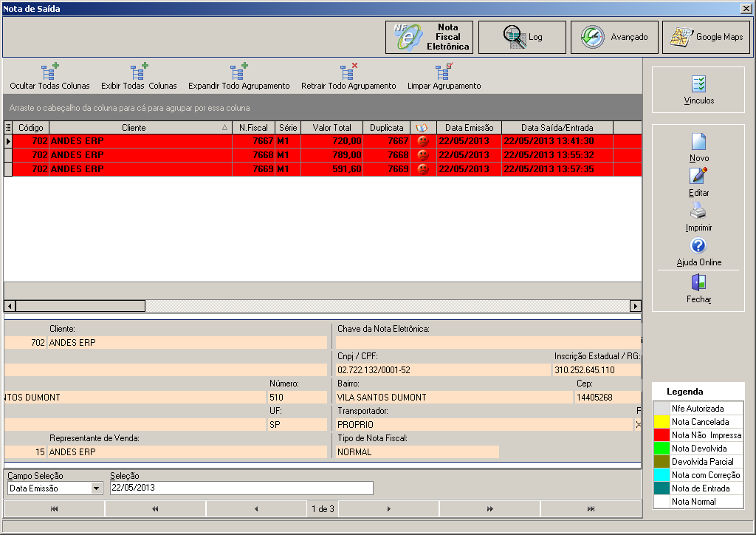This screenshot has height=535, width=756.
Task: Click the horizontal scrollbar thumb
Action: pyautogui.click(x=80, y=306)
